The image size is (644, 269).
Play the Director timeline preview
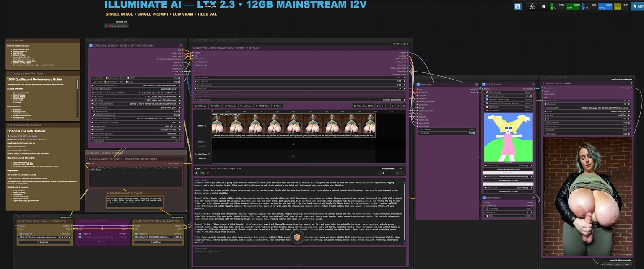pyautogui.click(x=197, y=173)
